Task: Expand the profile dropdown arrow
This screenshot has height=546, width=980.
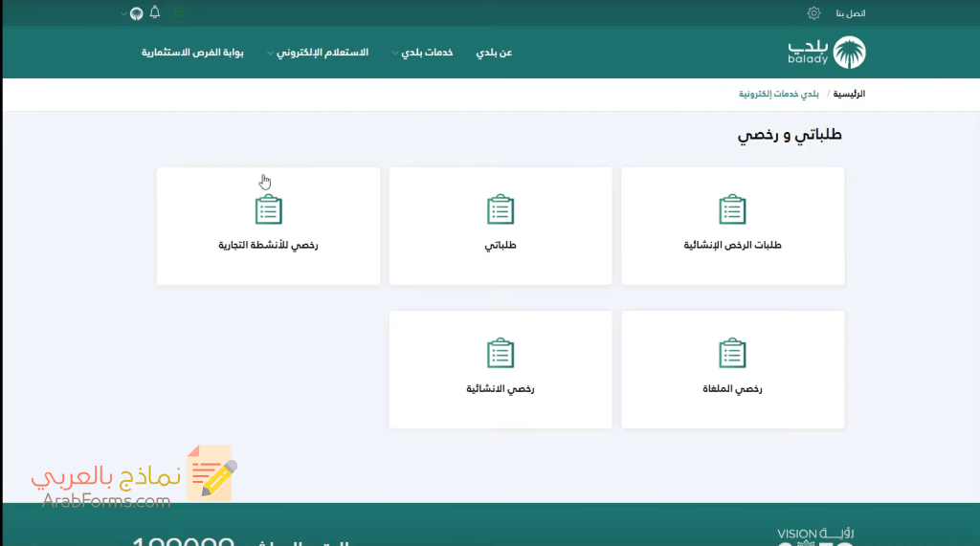Action: [123, 13]
